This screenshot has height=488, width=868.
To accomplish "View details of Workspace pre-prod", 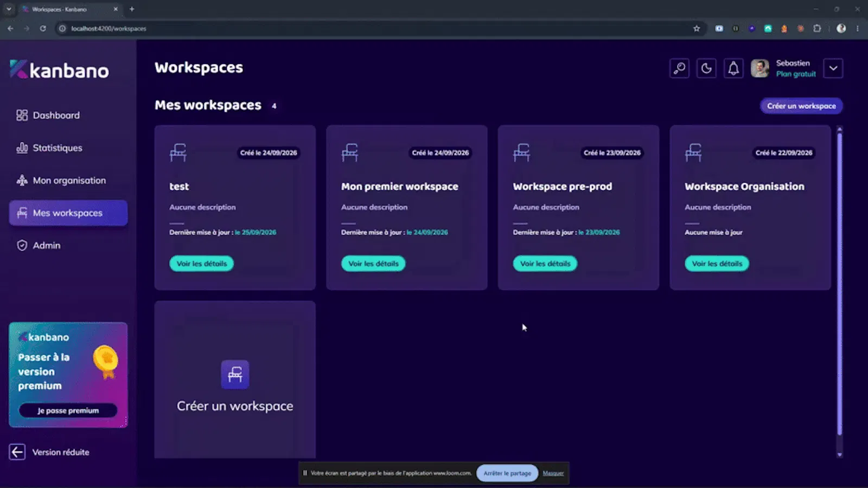I will pyautogui.click(x=545, y=264).
